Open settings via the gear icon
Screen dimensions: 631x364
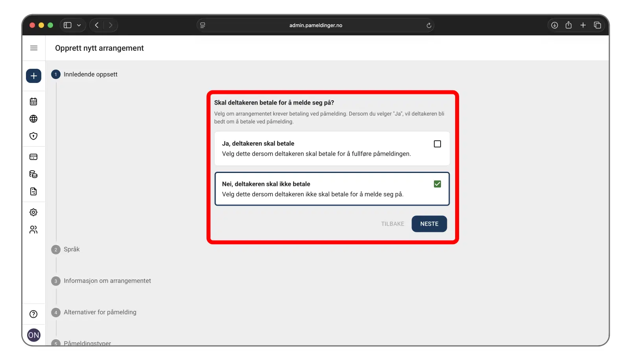click(33, 212)
